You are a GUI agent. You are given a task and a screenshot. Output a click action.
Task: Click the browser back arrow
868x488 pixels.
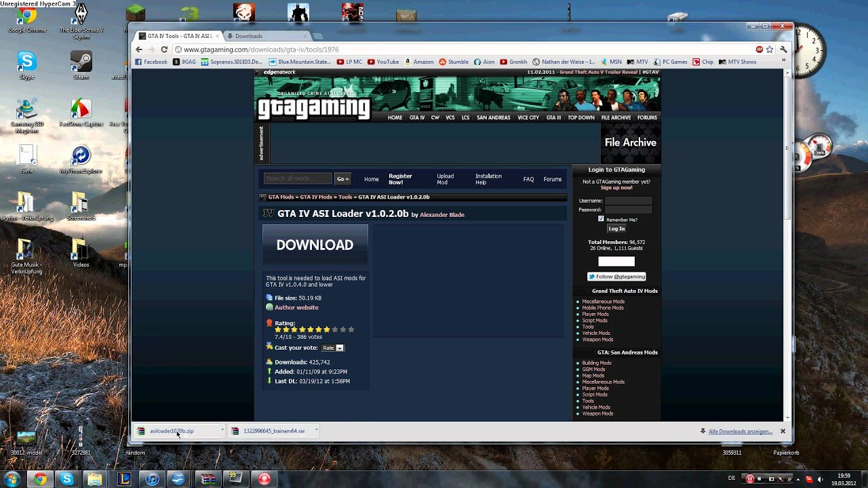click(139, 49)
